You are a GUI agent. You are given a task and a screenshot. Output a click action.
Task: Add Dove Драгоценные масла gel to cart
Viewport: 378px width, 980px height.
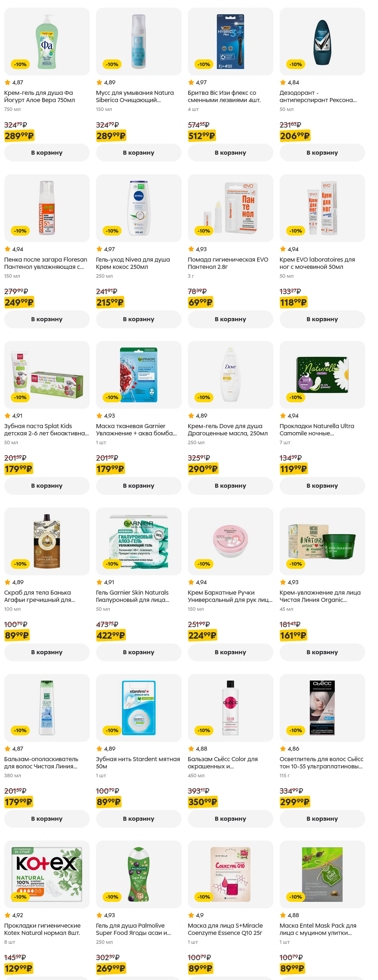(x=230, y=486)
